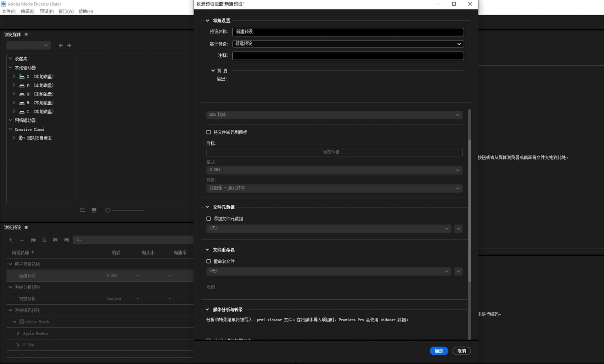Open the 格式 dropdown showing H.264

[x=458, y=170]
